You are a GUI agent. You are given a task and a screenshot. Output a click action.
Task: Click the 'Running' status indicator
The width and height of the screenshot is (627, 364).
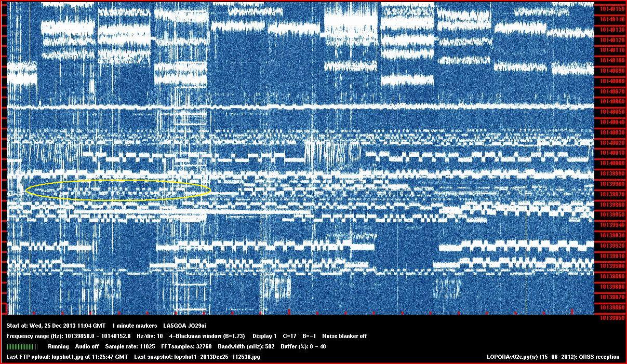click(58, 346)
